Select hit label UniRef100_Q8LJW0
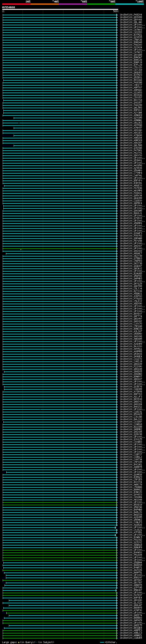146x644 pixels. pyautogui.click(x=131, y=22)
